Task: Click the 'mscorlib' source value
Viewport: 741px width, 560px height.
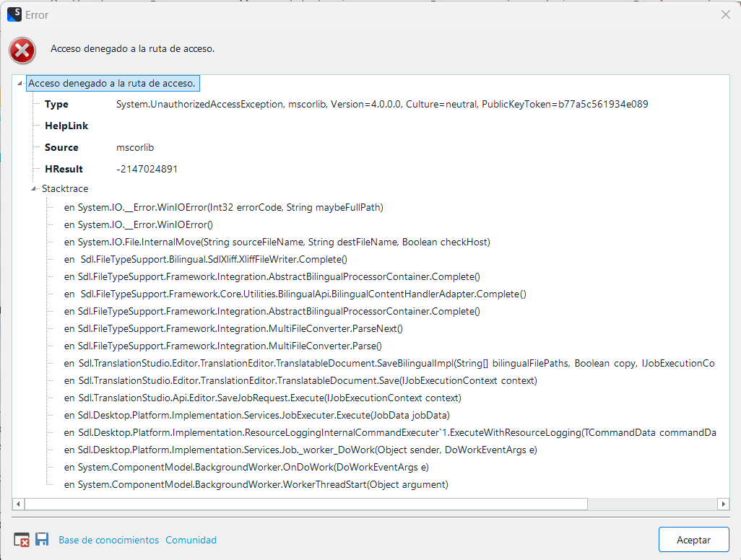Action: (x=135, y=148)
